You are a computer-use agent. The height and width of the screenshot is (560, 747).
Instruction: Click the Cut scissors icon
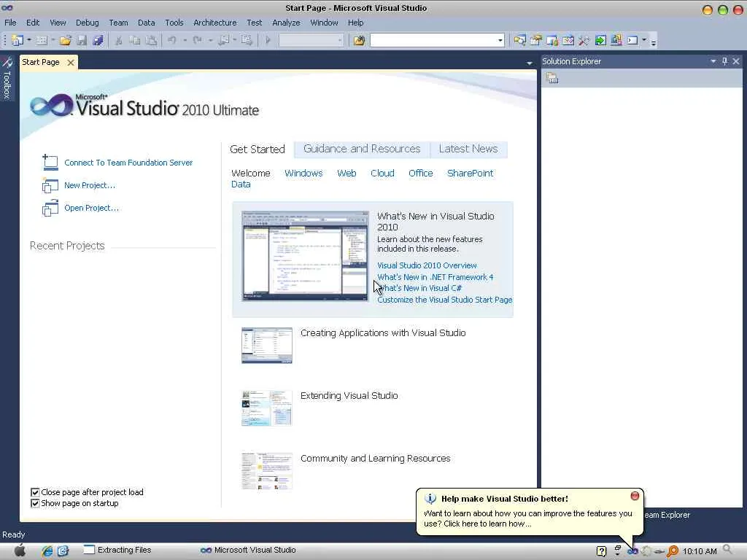point(119,41)
